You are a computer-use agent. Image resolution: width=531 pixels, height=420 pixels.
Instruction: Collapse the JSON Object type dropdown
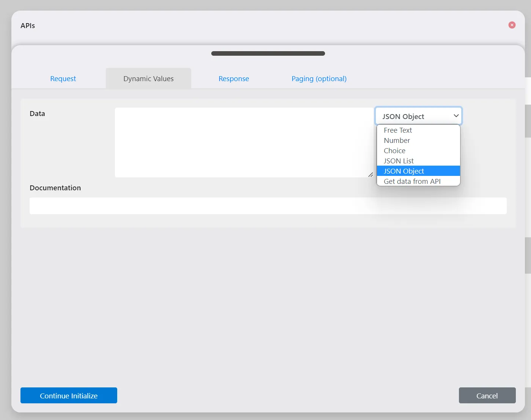(418, 116)
